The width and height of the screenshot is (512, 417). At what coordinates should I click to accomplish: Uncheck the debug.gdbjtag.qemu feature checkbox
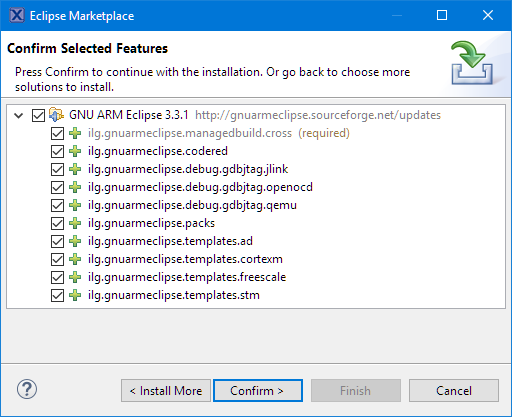[x=57, y=205]
